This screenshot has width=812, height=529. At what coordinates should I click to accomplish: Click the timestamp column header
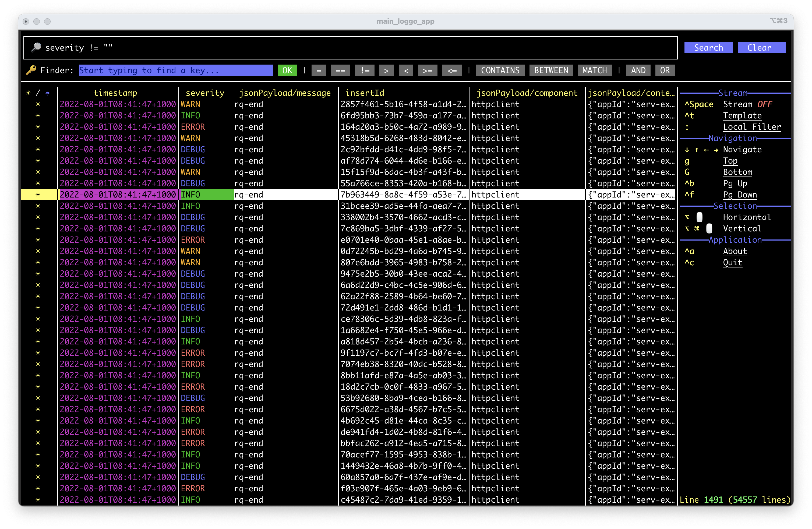[x=115, y=93]
